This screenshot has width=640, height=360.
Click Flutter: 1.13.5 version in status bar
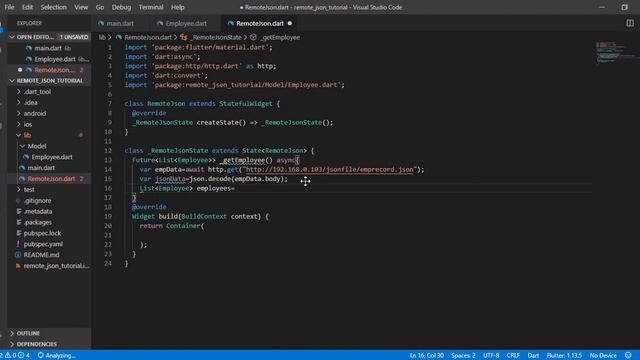tap(564, 355)
